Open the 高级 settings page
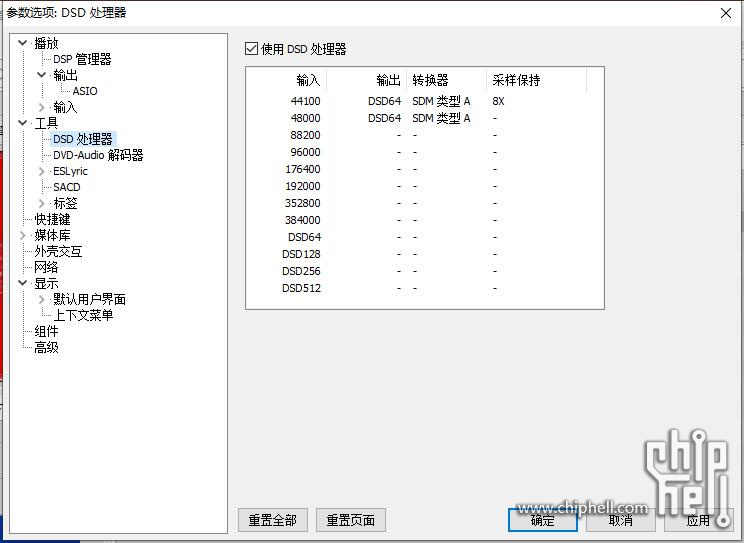744x543 pixels. (x=46, y=347)
